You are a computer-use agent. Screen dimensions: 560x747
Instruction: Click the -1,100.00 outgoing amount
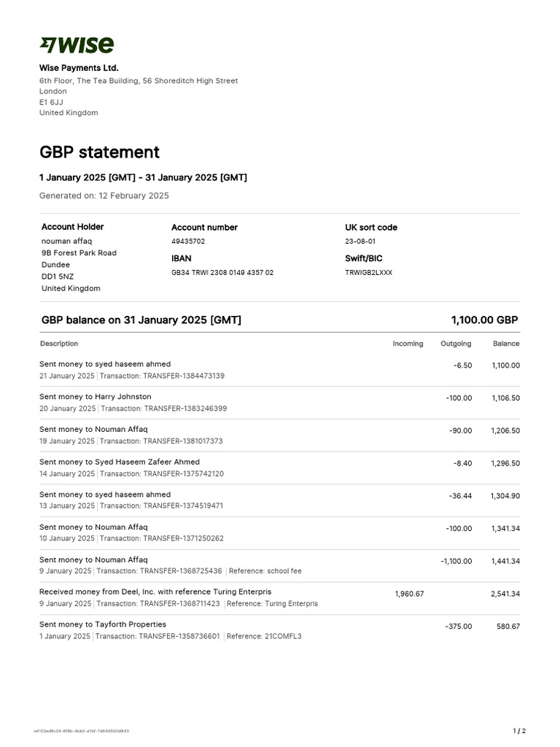click(x=456, y=561)
